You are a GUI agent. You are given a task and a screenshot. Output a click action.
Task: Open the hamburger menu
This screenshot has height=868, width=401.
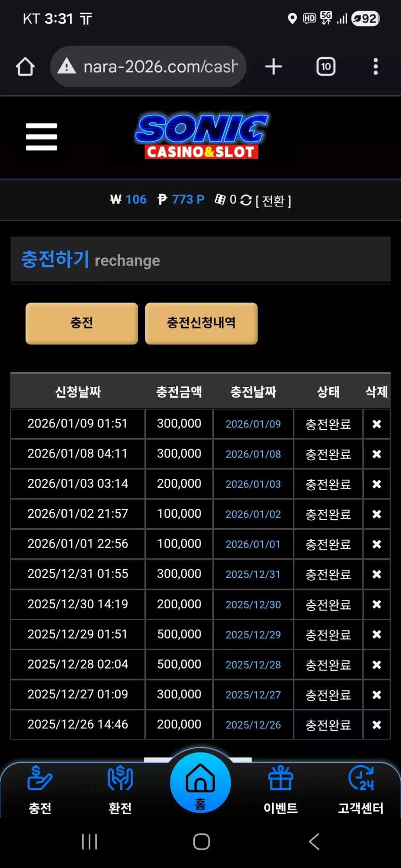pyautogui.click(x=42, y=137)
